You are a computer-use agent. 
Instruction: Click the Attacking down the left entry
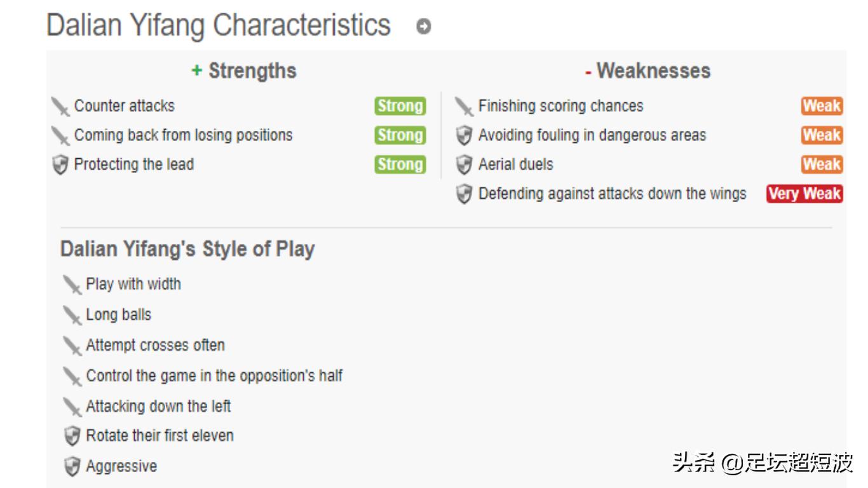158,406
